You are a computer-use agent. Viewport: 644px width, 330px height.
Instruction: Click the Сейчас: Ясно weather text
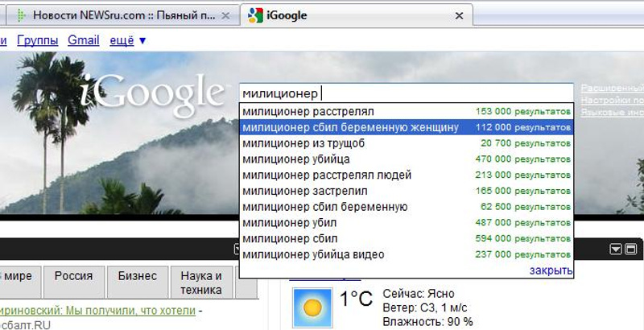(x=419, y=294)
